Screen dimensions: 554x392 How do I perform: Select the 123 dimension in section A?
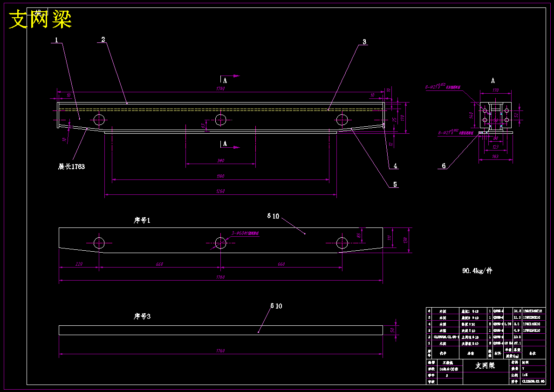495,147
